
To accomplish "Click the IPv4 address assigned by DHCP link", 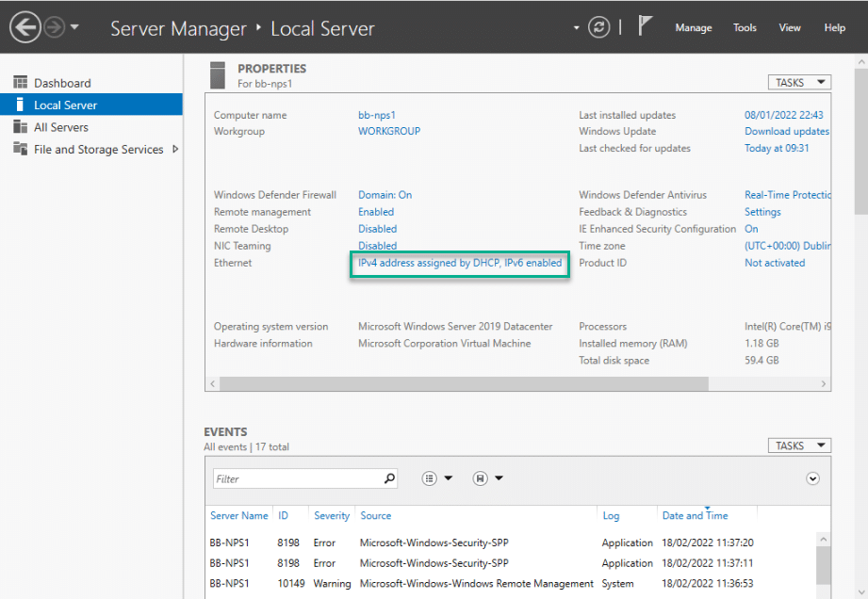I will coord(460,263).
